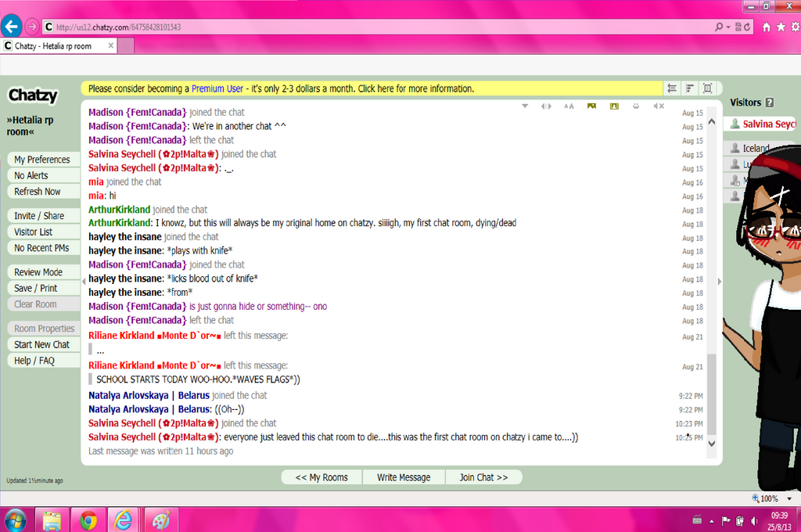Click the browser back arrow button
801x532 pixels.
tap(11, 26)
